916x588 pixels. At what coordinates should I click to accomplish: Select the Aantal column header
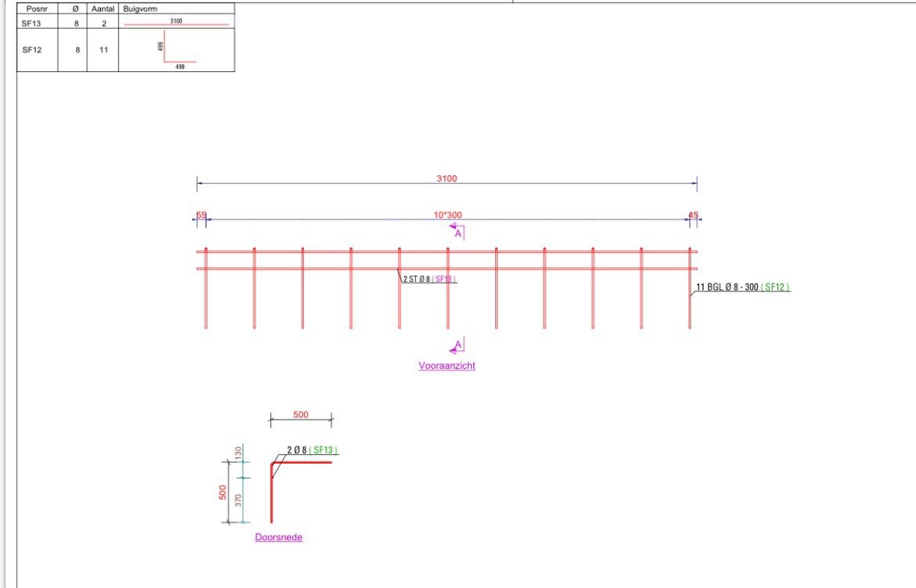pyautogui.click(x=103, y=9)
